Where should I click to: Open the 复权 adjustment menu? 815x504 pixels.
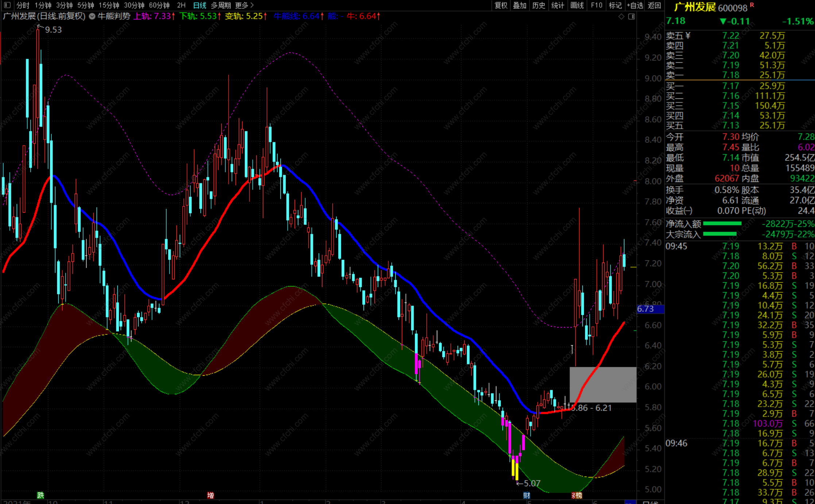point(501,5)
